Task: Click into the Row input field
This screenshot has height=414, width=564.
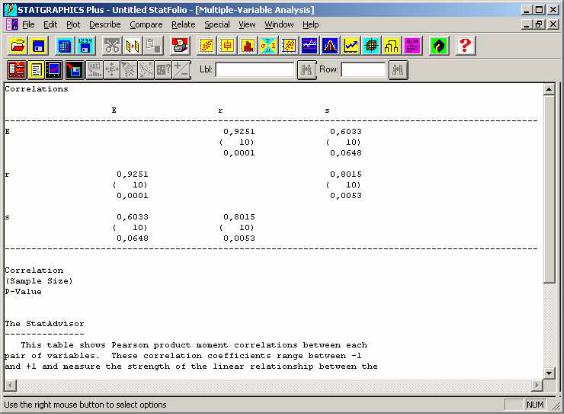Action: [363, 70]
